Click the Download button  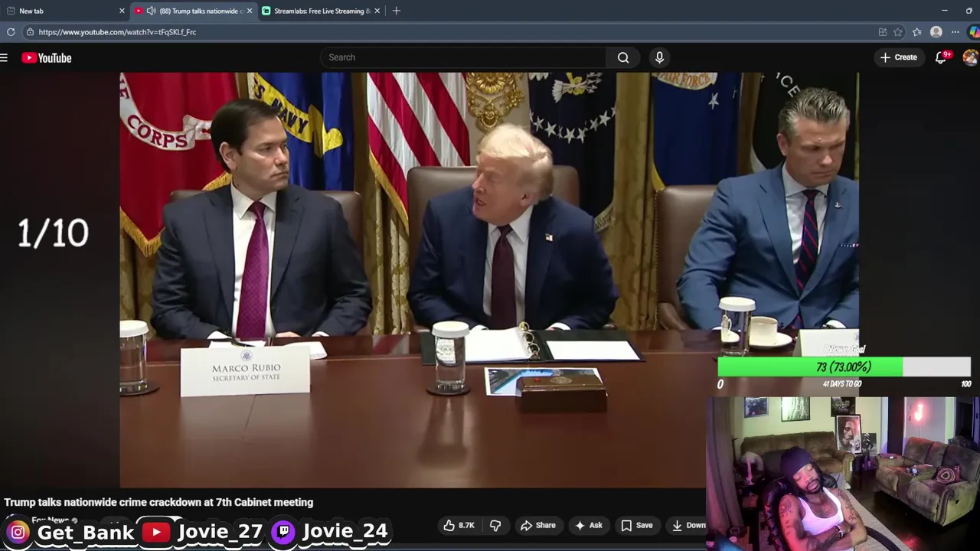(688, 525)
